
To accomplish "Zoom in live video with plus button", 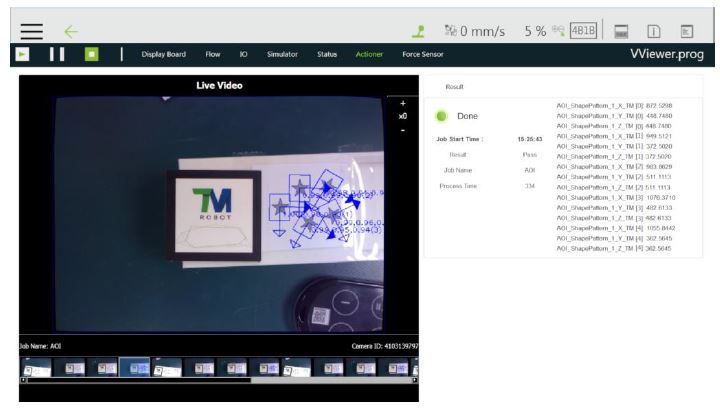I will [402, 103].
